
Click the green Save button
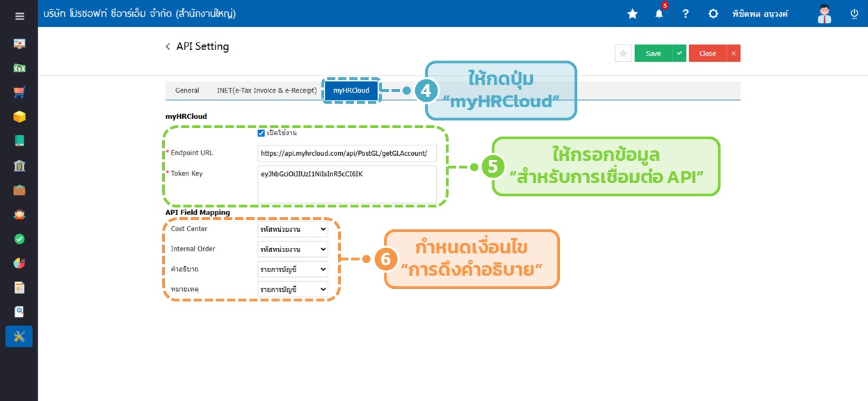point(653,54)
